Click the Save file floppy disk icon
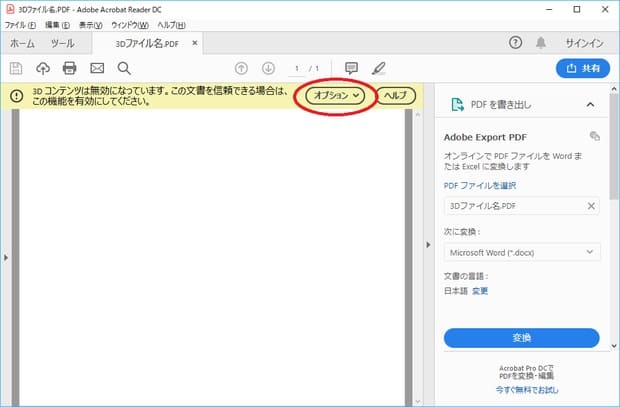Image resolution: width=620 pixels, height=407 pixels. click(16, 68)
